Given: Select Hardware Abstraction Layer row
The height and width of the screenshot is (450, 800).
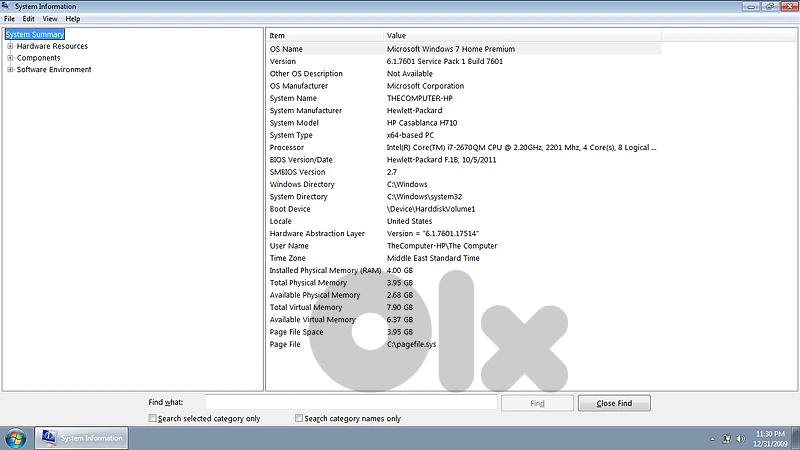Looking at the screenshot, I should coord(464,233).
